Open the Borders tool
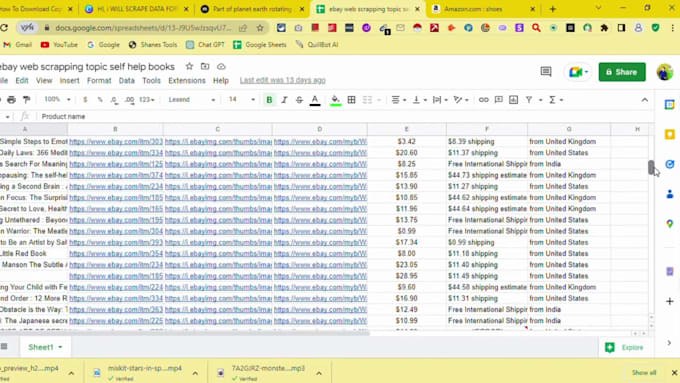The height and width of the screenshot is (383, 680). point(351,100)
